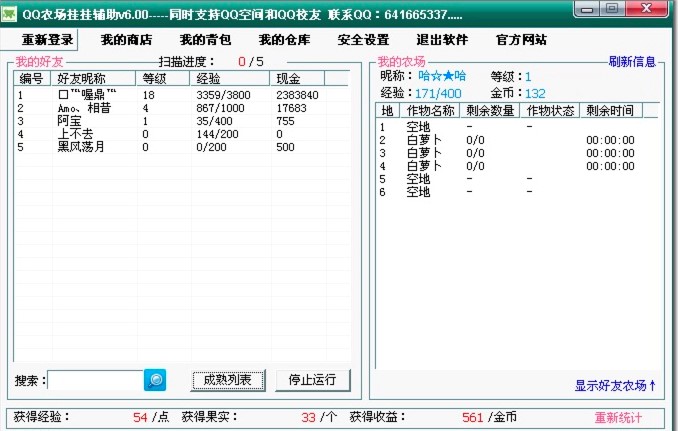
Task: Select plot 4 白萝卜 row
Action: point(517,166)
